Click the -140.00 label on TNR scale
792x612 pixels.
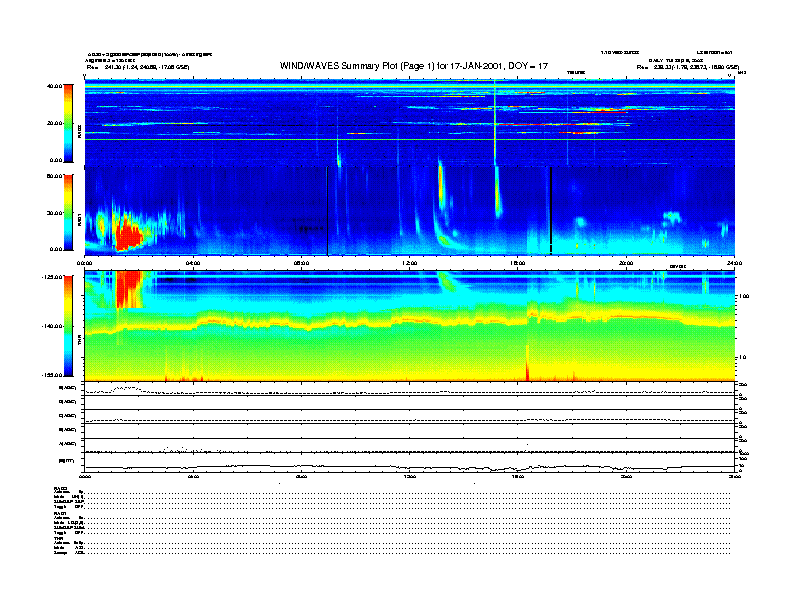click(x=53, y=326)
